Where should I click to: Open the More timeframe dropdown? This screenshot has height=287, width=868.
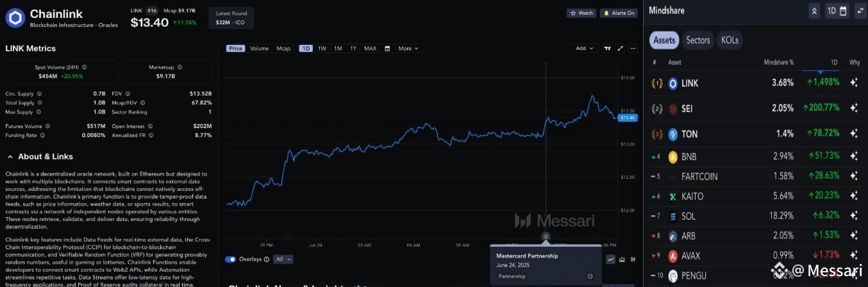coord(408,48)
